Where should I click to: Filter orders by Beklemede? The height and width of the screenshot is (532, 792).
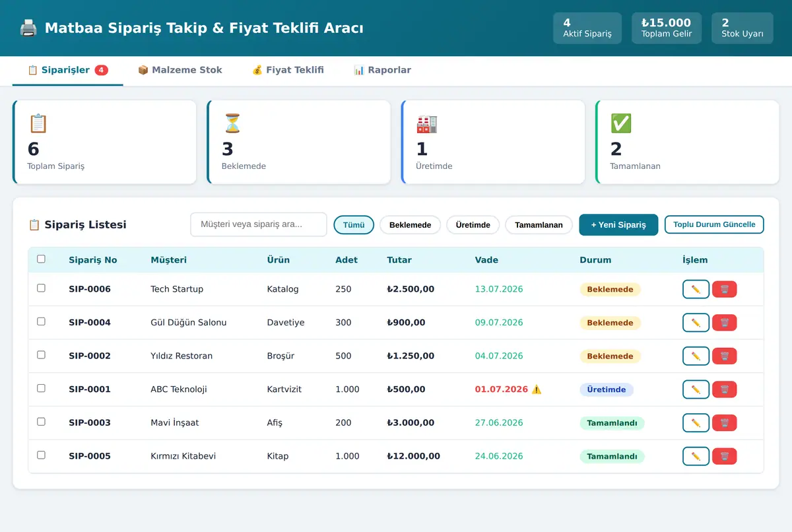pyautogui.click(x=410, y=225)
